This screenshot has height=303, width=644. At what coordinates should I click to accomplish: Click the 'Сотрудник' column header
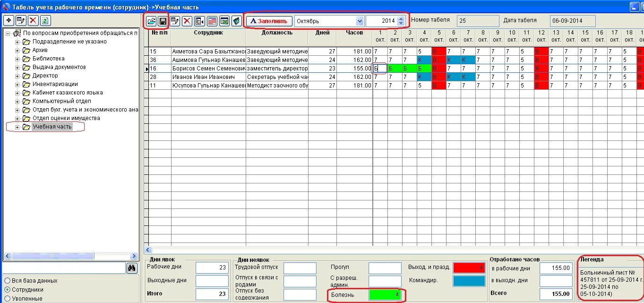click(208, 33)
